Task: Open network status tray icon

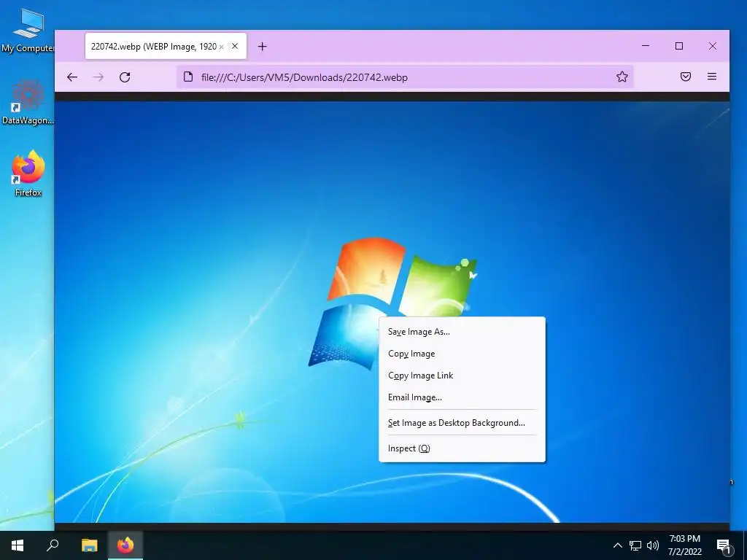Action: pyautogui.click(x=635, y=545)
